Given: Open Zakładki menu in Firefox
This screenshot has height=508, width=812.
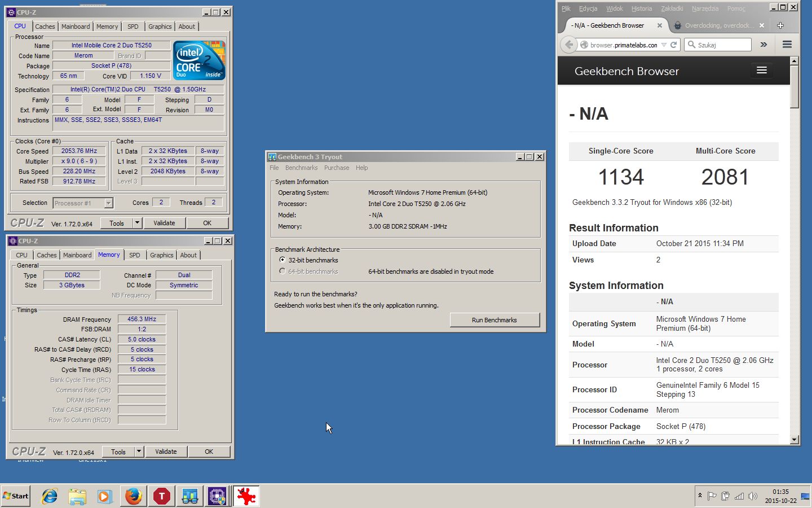Looking at the screenshot, I should point(672,8).
